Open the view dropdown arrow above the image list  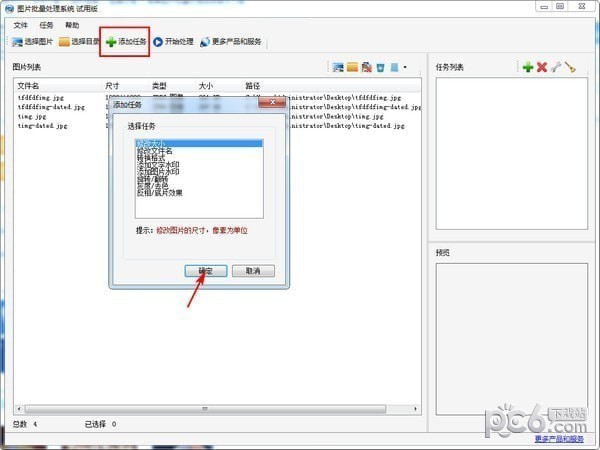pyautogui.click(x=405, y=68)
